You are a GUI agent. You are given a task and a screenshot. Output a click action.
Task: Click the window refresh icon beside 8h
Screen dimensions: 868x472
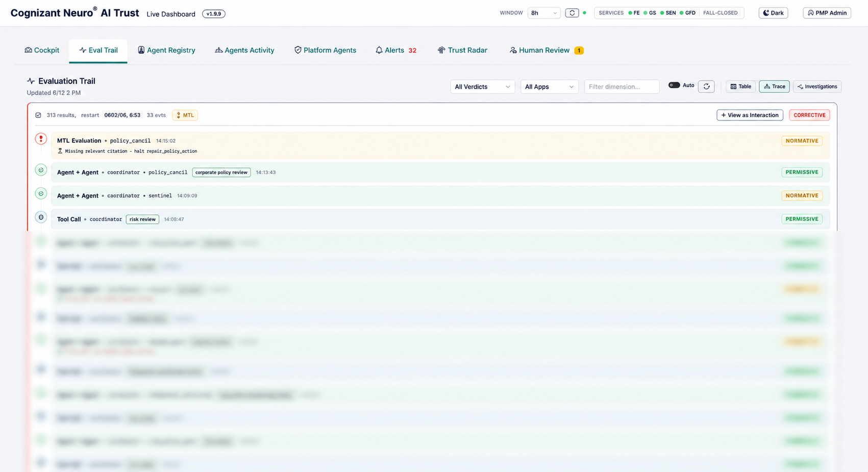[x=572, y=13]
